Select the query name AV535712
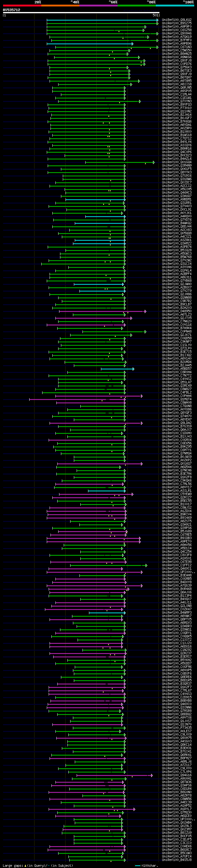This screenshot has width=197, height=868. pyautogui.click(x=11, y=10)
